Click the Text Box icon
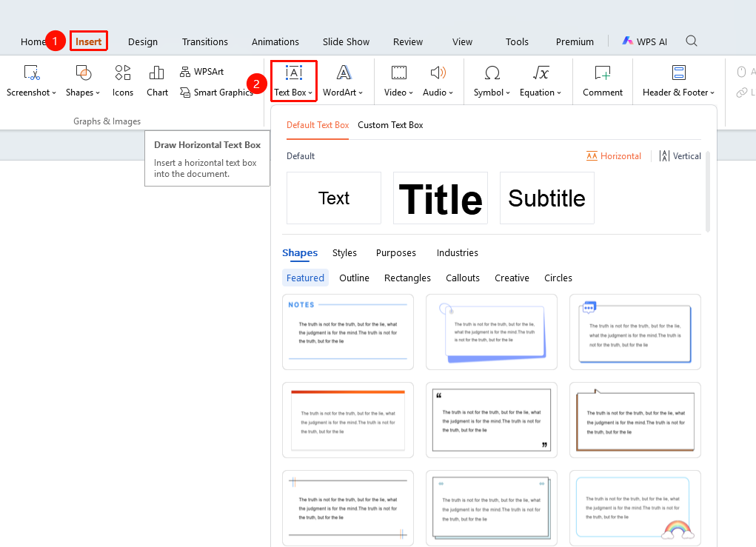 coord(294,73)
